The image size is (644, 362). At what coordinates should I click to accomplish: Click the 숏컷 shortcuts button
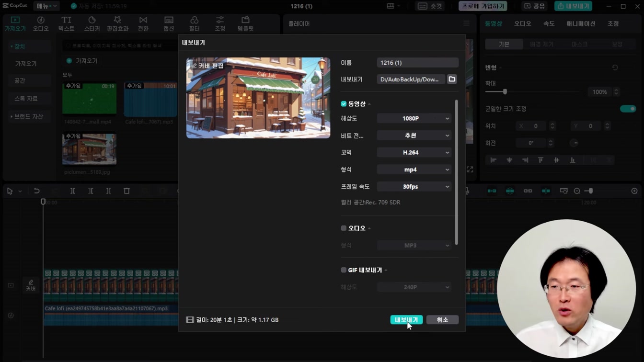430,6
